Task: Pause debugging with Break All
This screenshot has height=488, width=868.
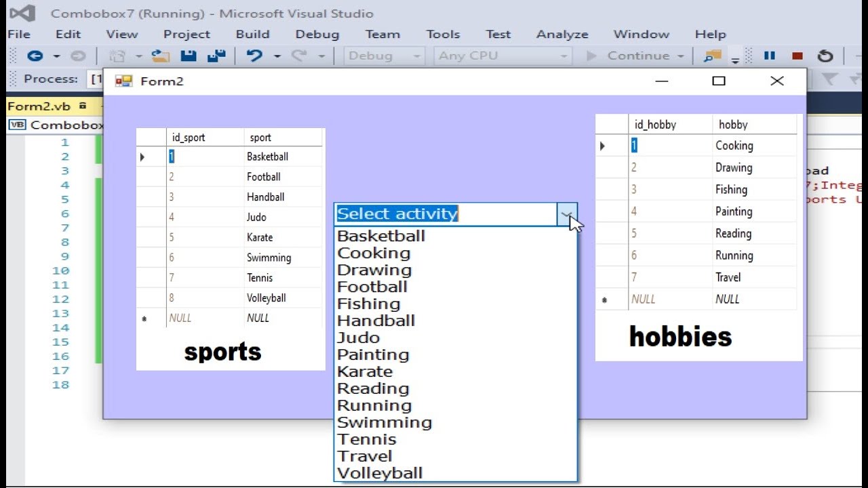Action: (770, 56)
